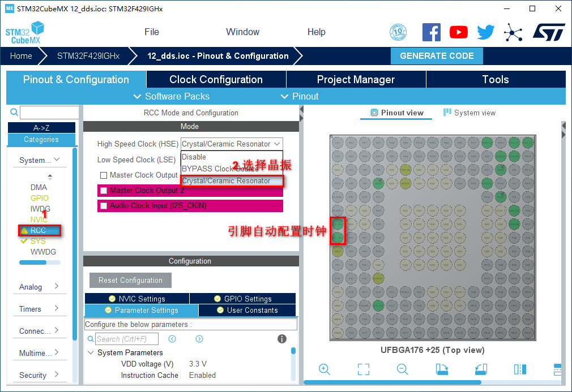Open the YouTube icon in header

tap(458, 32)
